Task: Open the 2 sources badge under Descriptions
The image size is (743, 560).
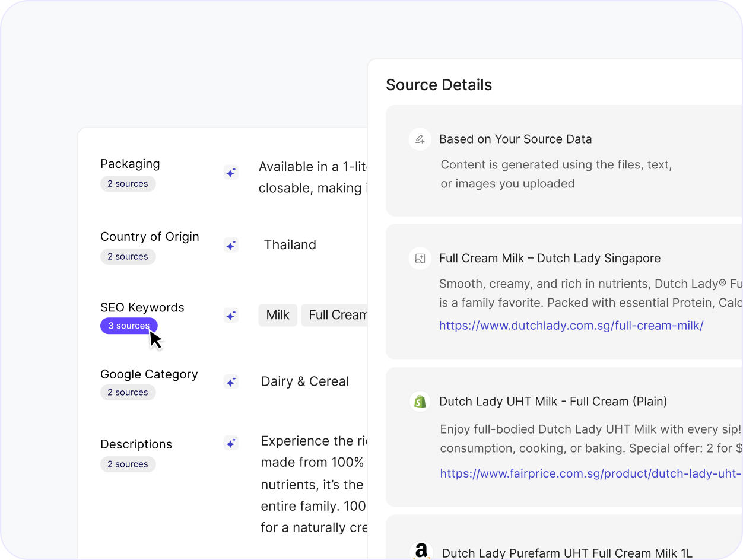Action: pyautogui.click(x=128, y=464)
